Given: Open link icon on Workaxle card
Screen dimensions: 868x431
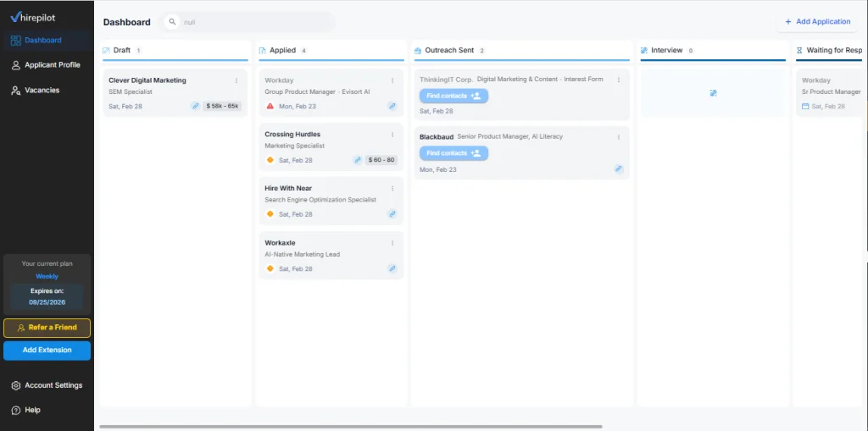Looking at the screenshot, I should click(x=392, y=268).
